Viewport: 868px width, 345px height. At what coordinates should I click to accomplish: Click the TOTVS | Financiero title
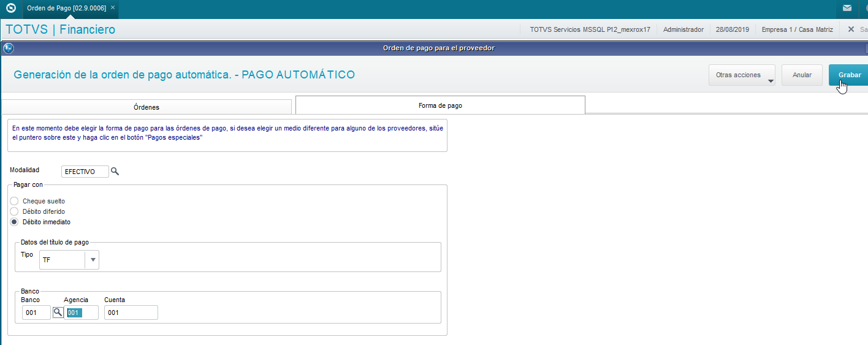(60, 29)
